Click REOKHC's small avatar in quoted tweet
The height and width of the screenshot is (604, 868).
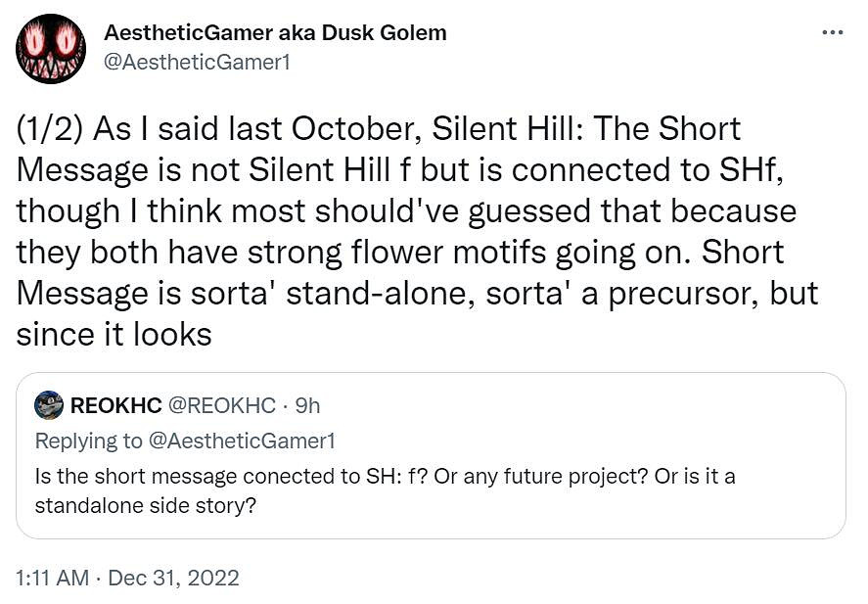click(49, 405)
